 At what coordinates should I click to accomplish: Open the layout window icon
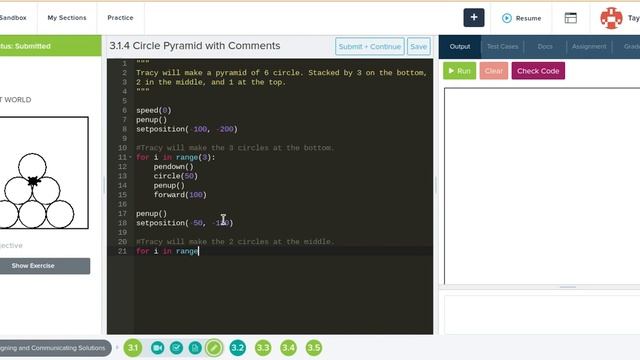(570, 18)
